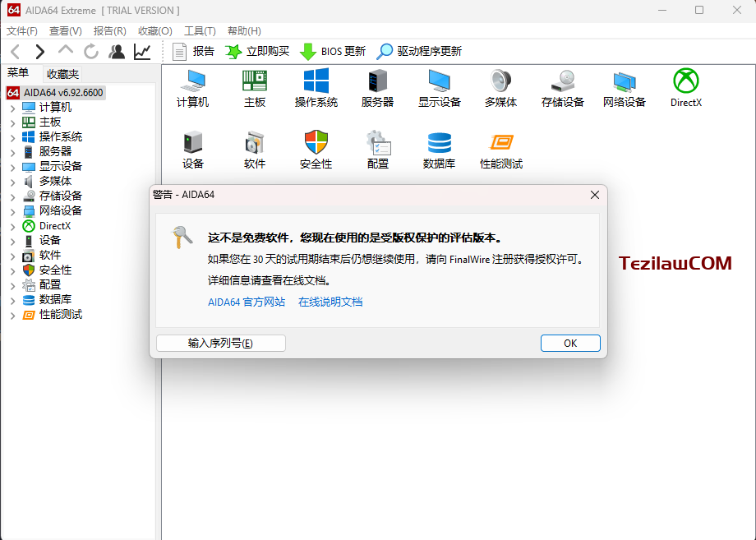Go up one level with the up arrow
This screenshot has height=540, width=756.
click(66, 49)
